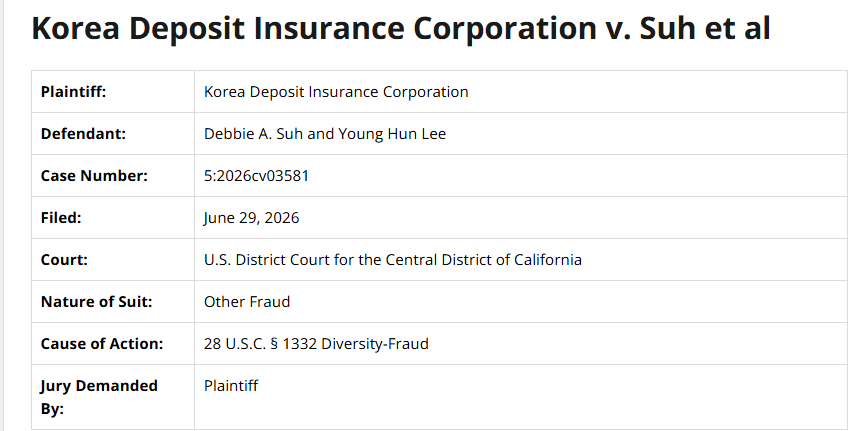Click 28 U.S.C. § 1332 Diversity-Fraud text

[x=316, y=343]
